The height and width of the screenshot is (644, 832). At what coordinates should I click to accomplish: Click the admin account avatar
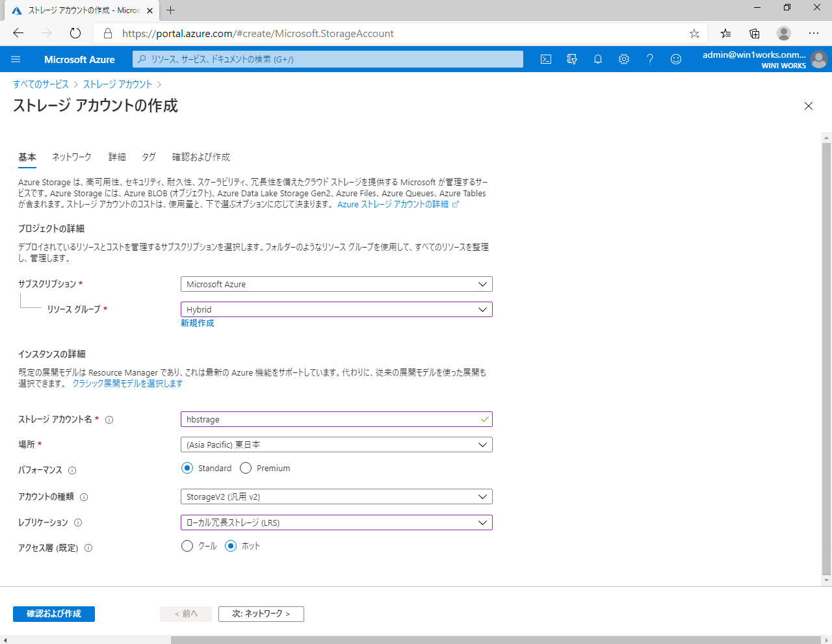(x=819, y=59)
